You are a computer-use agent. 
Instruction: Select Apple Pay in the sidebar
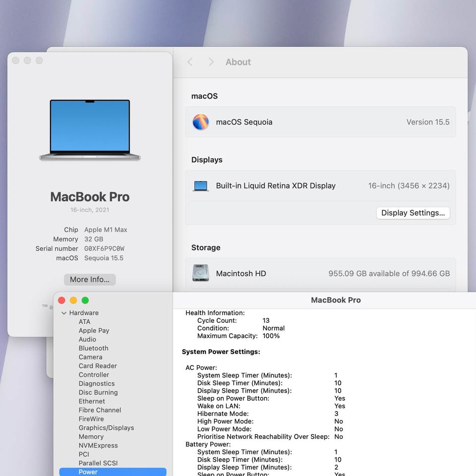pos(94,330)
